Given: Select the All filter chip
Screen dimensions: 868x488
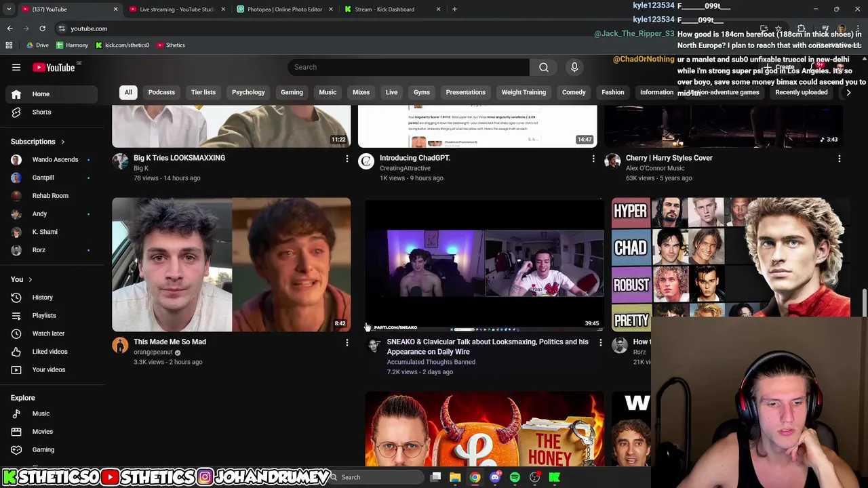Looking at the screenshot, I should pos(128,92).
